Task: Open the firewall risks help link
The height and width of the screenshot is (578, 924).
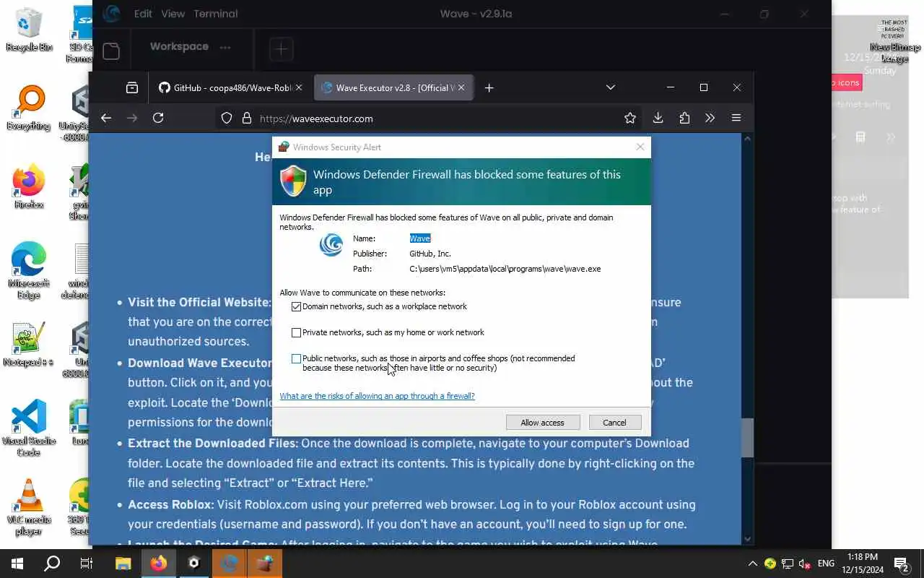Action: [377, 396]
